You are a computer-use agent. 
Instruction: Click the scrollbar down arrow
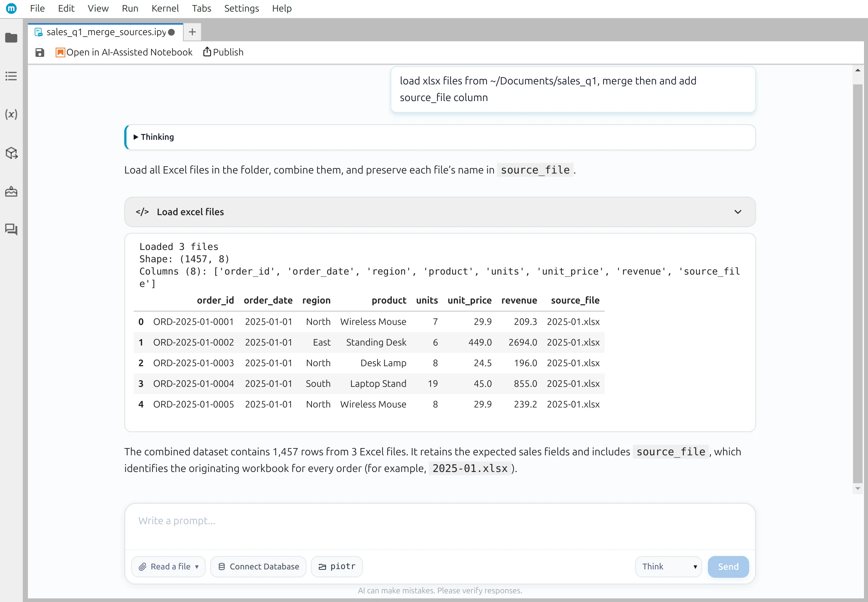click(x=858, y=489)
